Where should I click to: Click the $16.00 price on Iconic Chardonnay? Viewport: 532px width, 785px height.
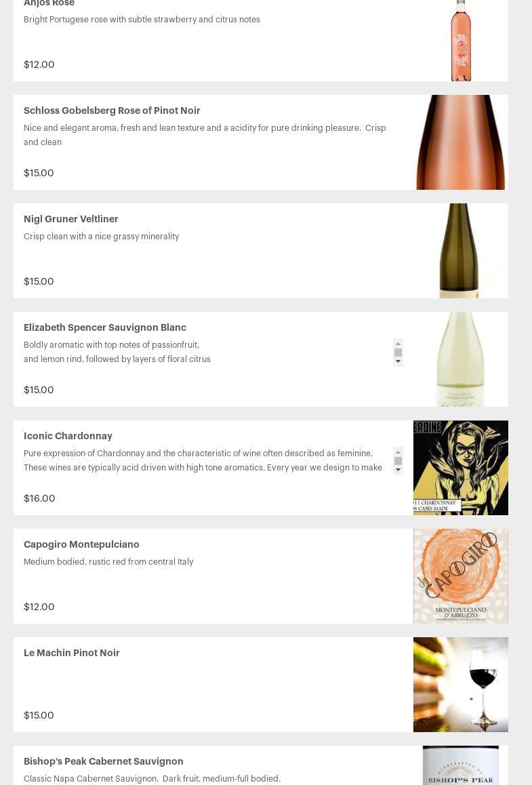[x=39, y=498]
